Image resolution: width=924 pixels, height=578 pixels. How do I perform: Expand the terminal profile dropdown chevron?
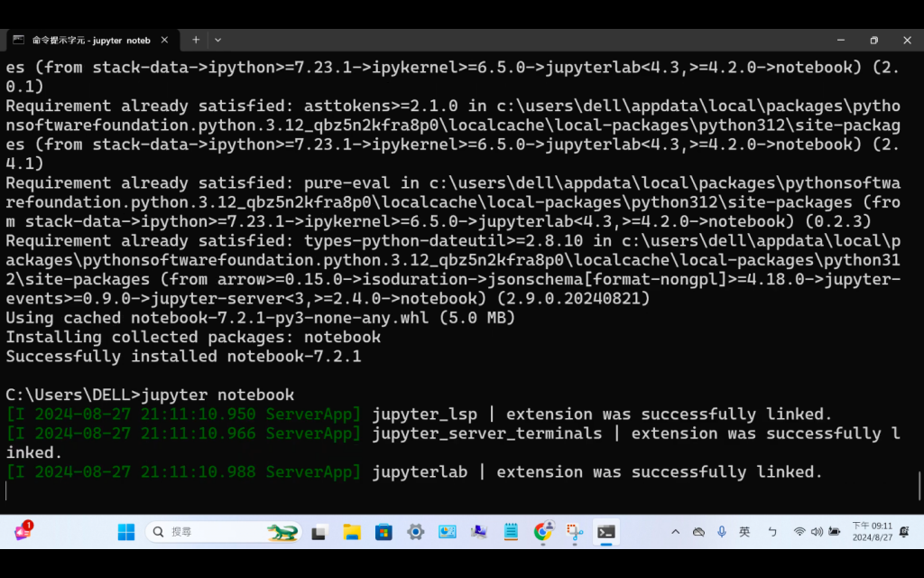(x=218, y=40)
